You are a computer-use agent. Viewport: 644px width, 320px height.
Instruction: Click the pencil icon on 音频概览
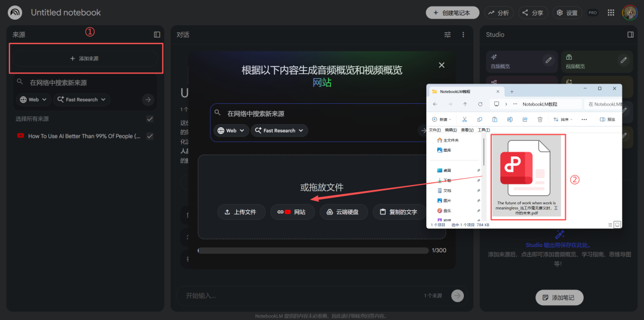click(548, 60)
